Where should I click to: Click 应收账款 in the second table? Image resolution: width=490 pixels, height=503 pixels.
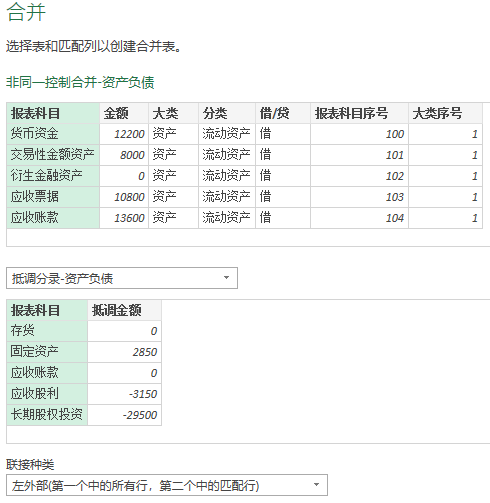coord(47,373)
